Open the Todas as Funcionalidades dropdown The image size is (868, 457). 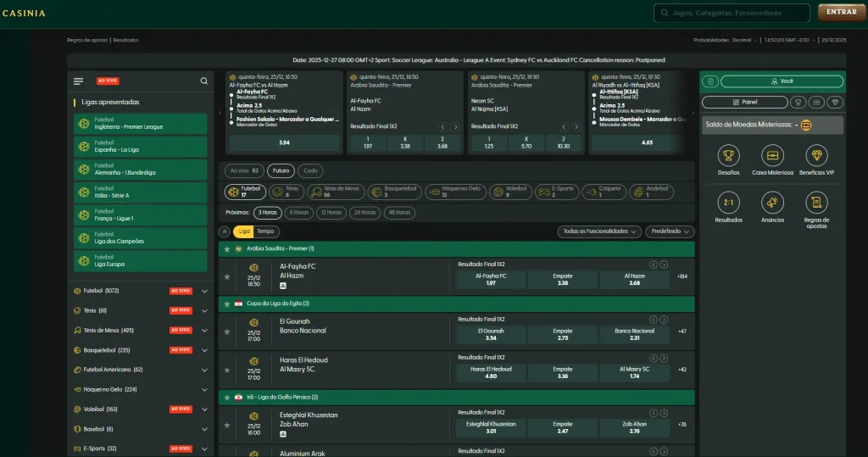click(599, 231)
